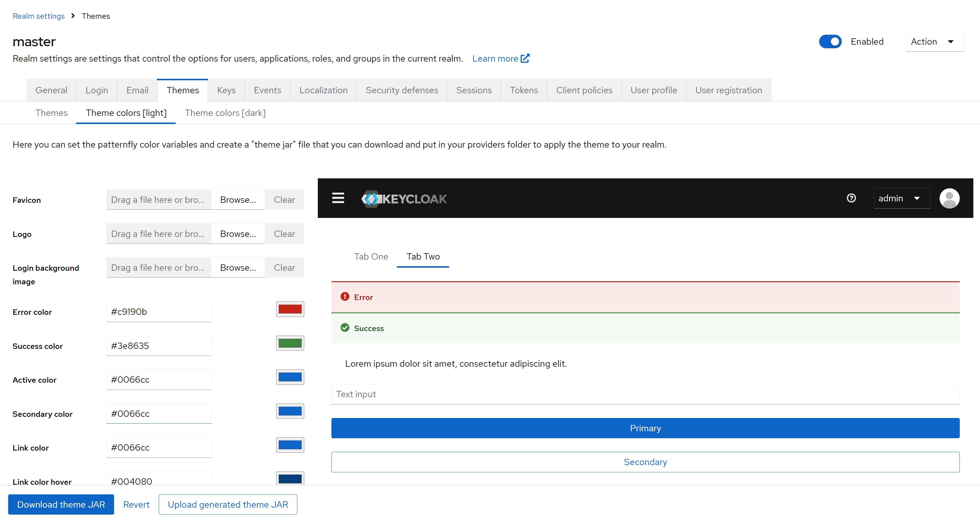Open the Error color red swatch

click(290, 309)
